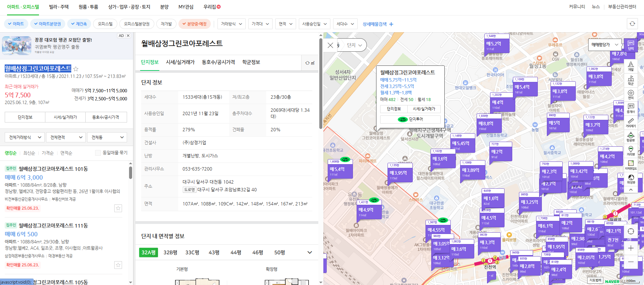Open the 상가·업무·공장·토지 menu
This screenshot has width=644, height=285.
(x=129, y=7)
